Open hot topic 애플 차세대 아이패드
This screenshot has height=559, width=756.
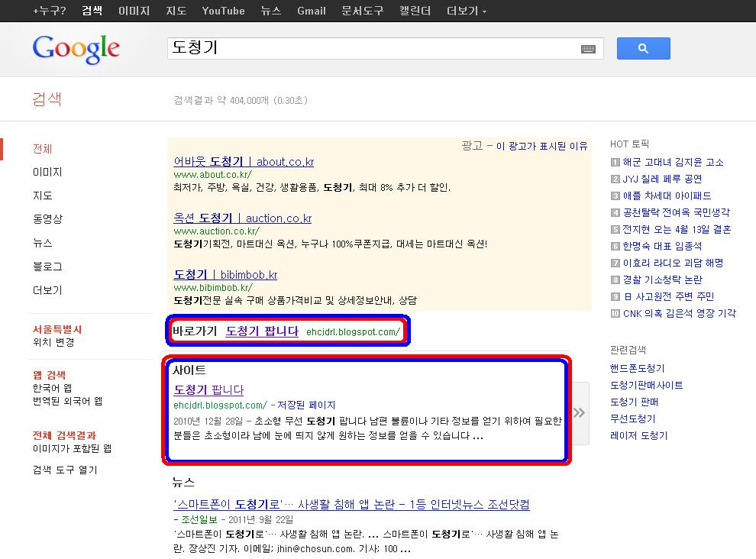point(667,195)
